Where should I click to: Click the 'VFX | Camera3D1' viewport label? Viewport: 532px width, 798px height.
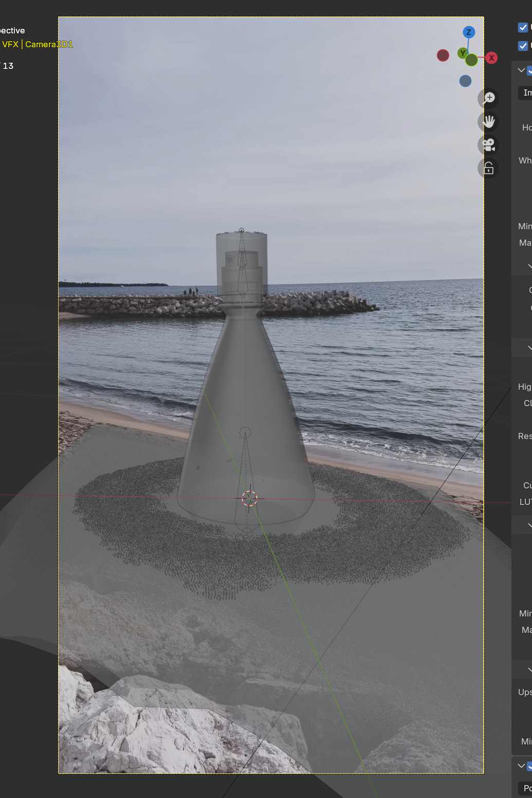pos(38,44)
